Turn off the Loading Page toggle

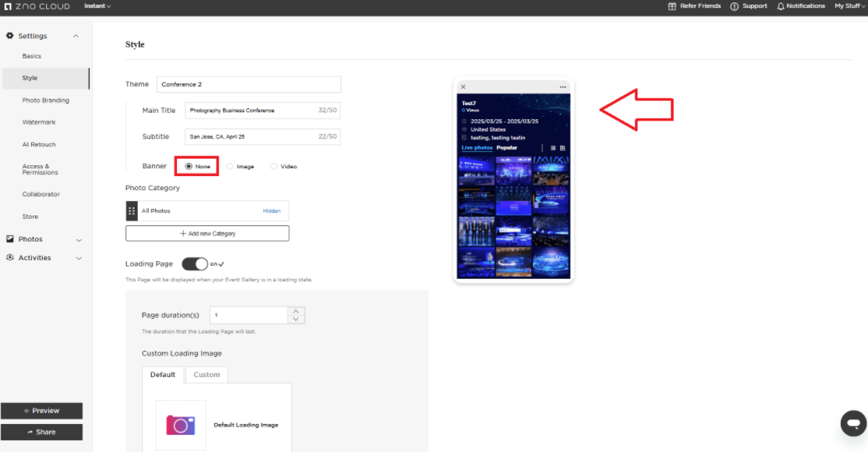[195, 264]
